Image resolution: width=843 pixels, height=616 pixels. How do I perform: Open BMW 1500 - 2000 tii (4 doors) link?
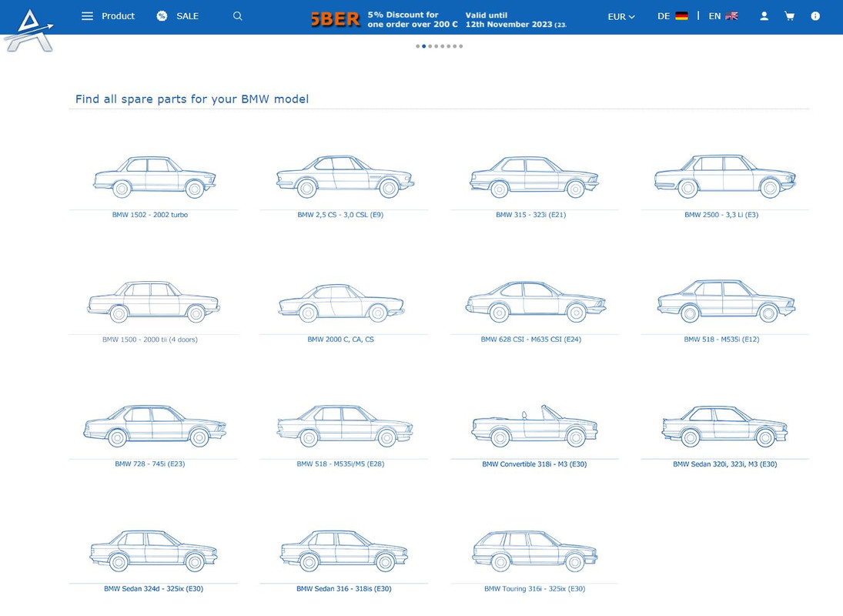pyautogui.click(x=150, y=339)
